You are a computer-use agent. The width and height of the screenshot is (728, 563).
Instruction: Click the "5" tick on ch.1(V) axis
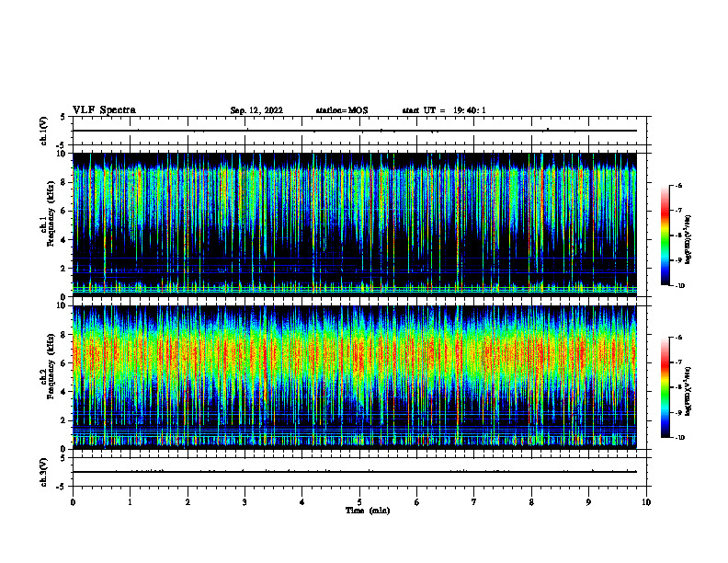(x=63, y=117)
